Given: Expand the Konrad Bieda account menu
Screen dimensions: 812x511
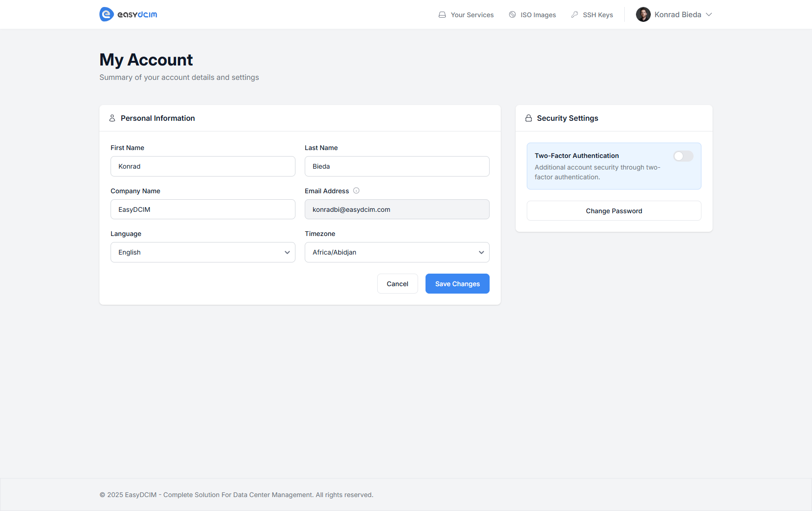Looking at the screenshot, I should coord(674,14).
